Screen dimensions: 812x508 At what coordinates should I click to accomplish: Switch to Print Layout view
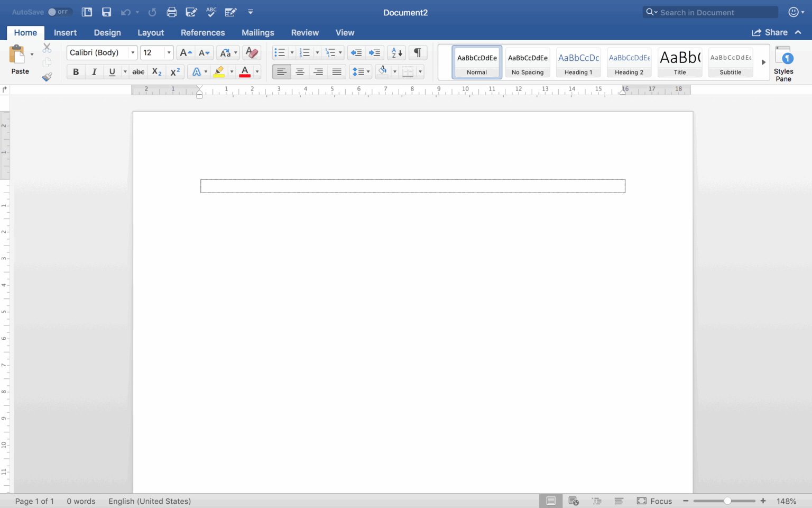pyautogui.click(x=550, y=501)
